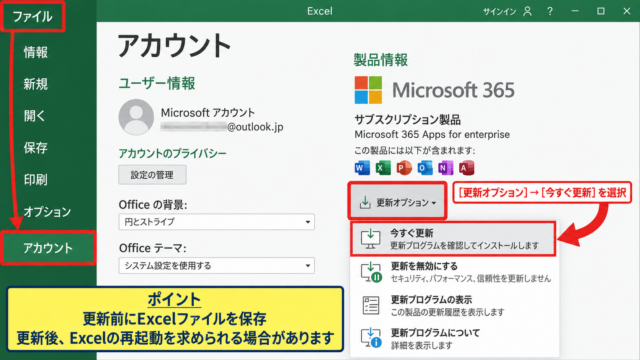
Task: Expand the 更新オプション dropdown button
Action: coord(398,202)
